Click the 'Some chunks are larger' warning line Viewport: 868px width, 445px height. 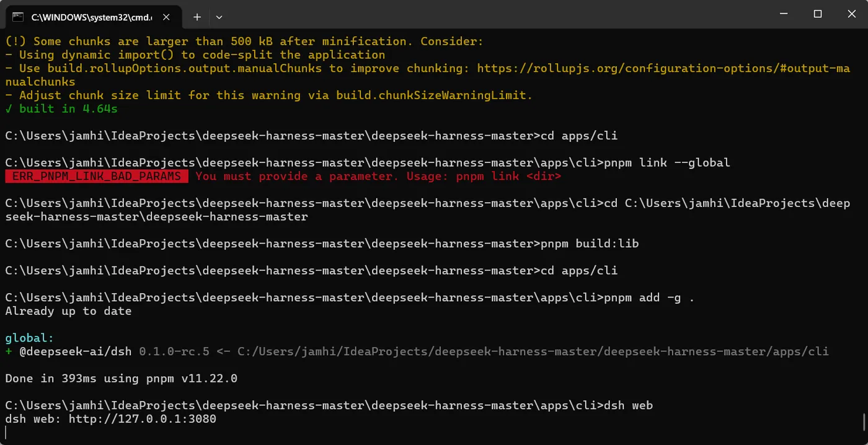pyautogui.click(x=244, y=42)
